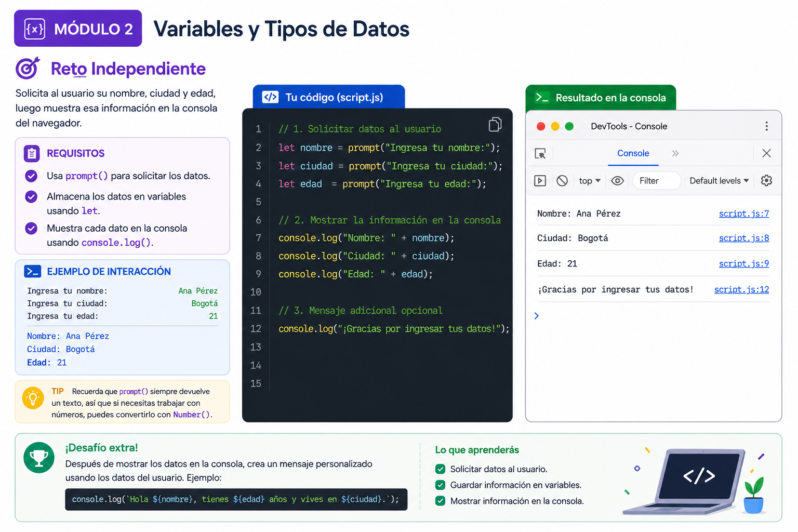Click the Módulo 2 curly-brace icon

pos(35,29)
